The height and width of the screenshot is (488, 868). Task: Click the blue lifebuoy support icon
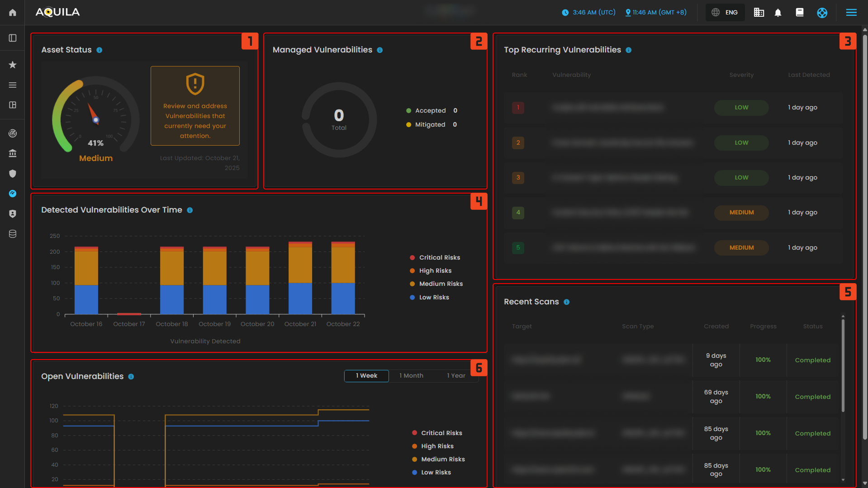[822, 13]
